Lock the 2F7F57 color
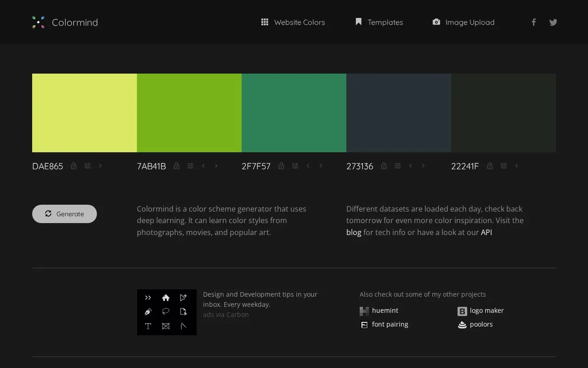 281,166
